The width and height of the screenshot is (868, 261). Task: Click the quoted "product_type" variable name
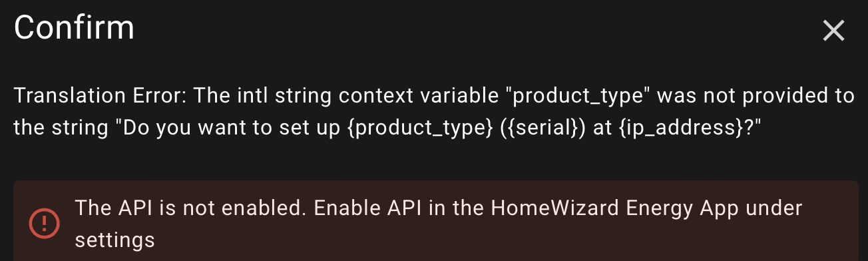(x=578, y=95)
